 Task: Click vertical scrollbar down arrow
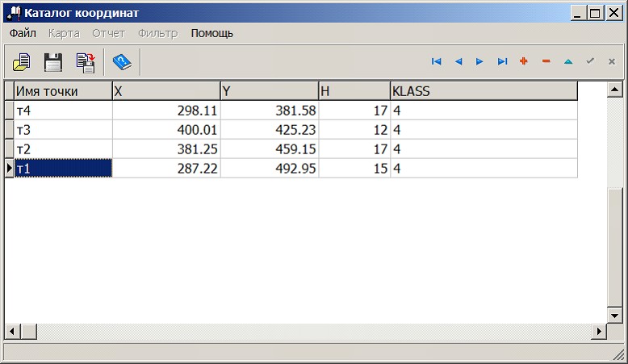614,316
